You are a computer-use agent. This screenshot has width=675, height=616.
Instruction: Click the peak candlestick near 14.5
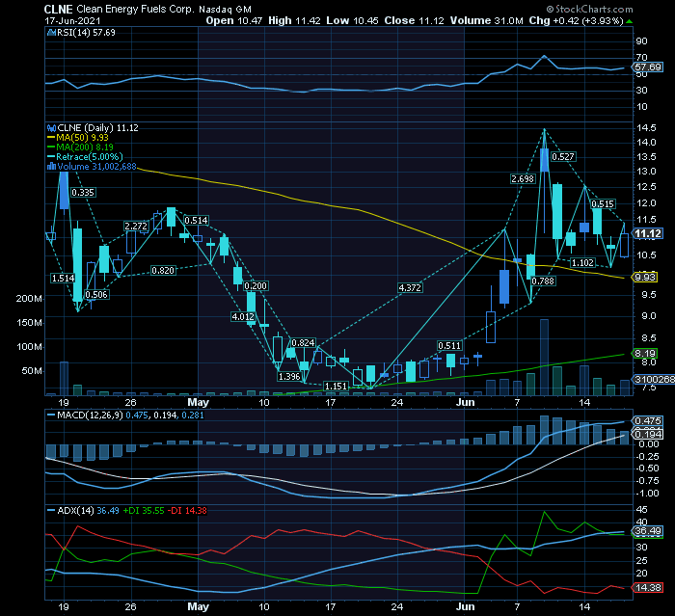coord(544,160)
